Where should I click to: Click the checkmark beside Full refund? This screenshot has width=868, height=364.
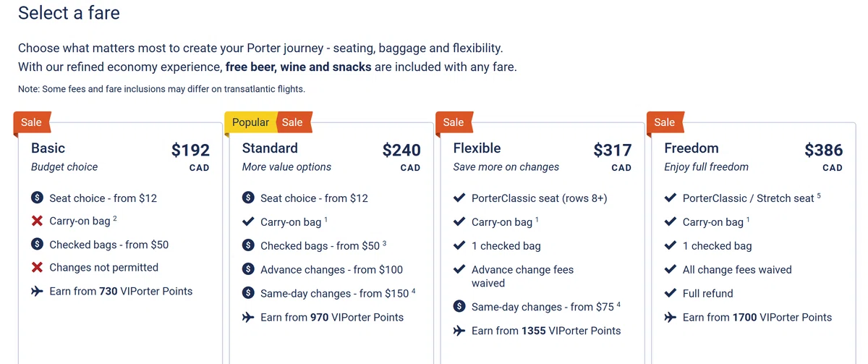[x=671, y=293]
